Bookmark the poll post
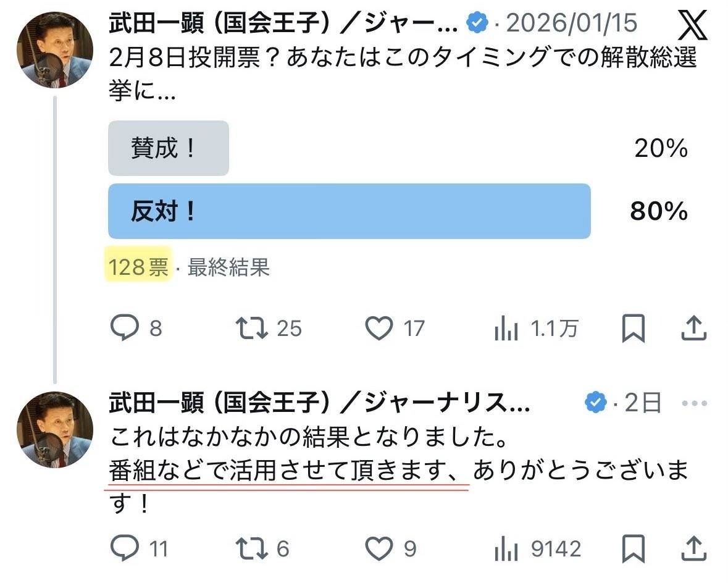The image size is (728, 583). click(634, 328)
